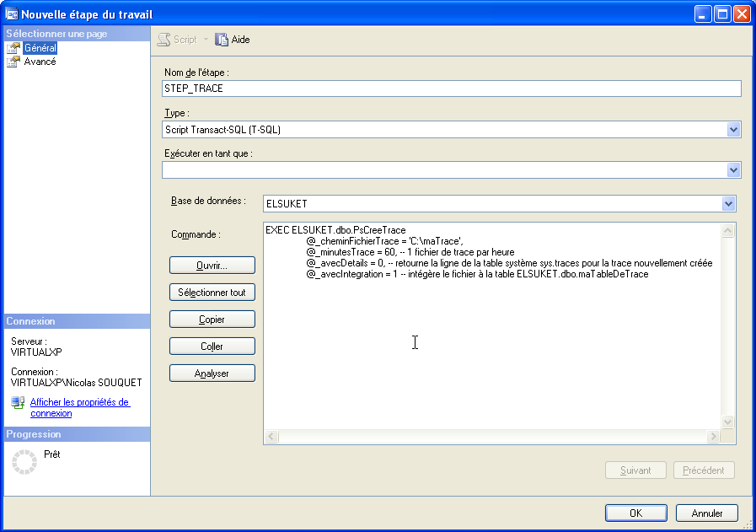This screenshot has width=756, height=532.
Task: Click the Script toolbar icon
Action: point(164,40)
